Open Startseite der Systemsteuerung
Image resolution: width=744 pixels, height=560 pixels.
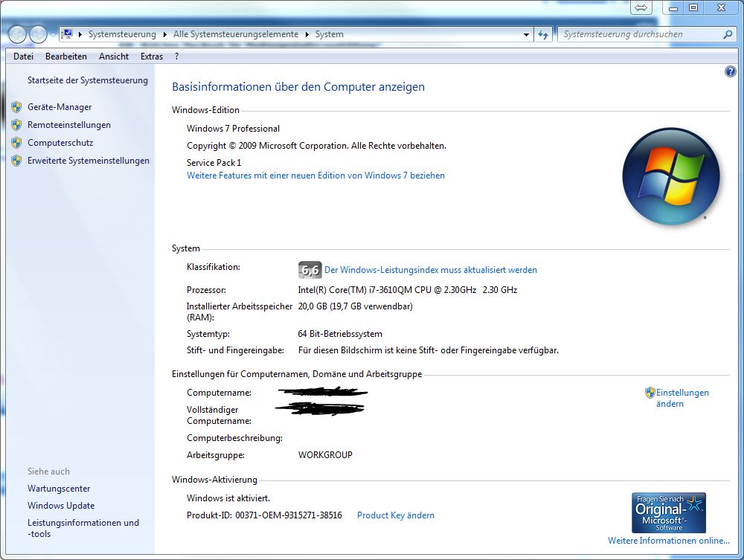tap(87, 80)
